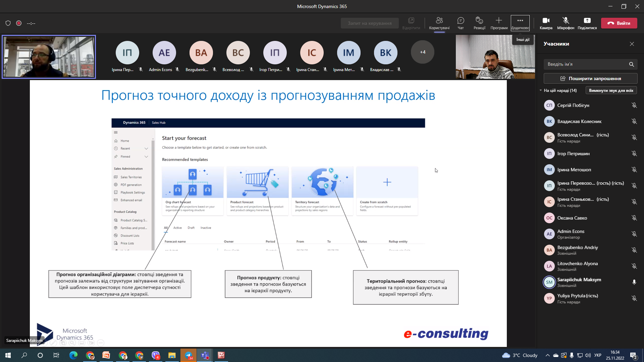Click the recording indicator icon
Viewport: 644px width, 362px height.
[19, 23]
